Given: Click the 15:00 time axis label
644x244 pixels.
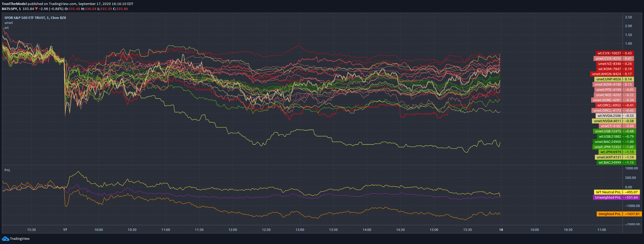Looking at the screenshot, I should [434, 230].
